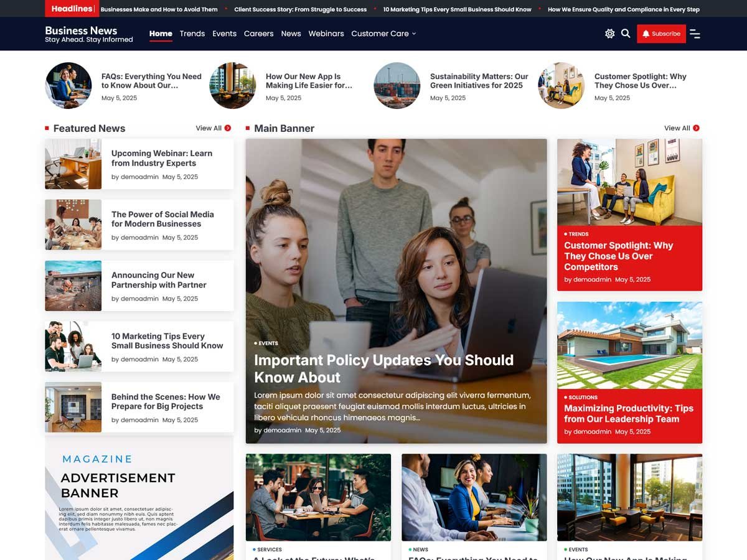
Task: Click the lounge with windows thumbnail
Action: 629,497
